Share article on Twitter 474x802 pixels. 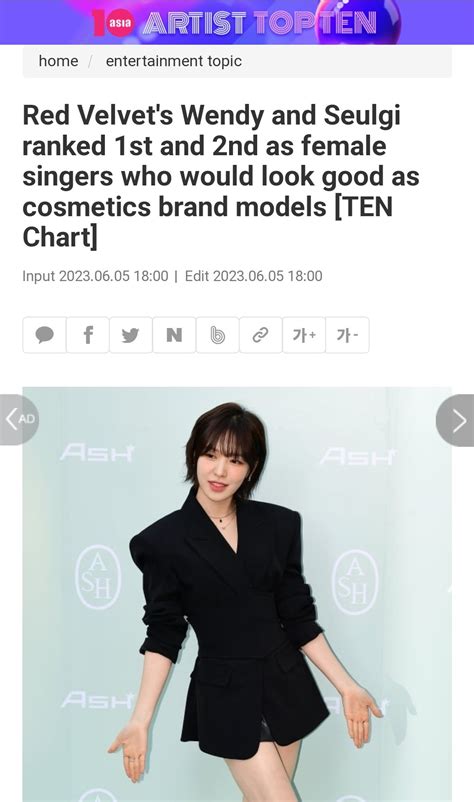[131, 335]
